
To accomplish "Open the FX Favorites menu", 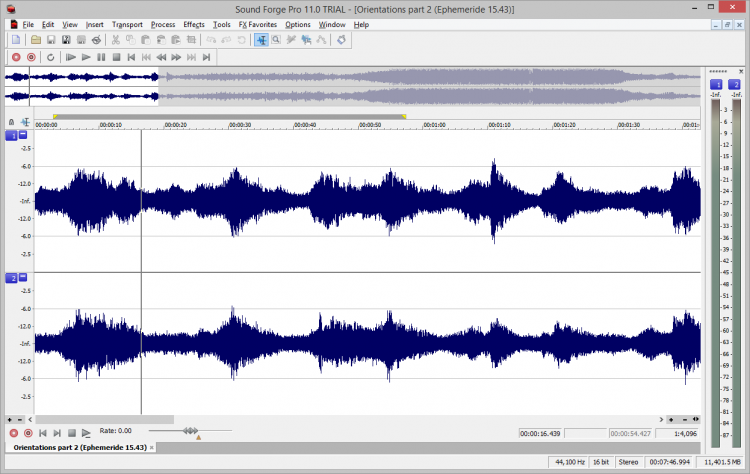I will point(257,24).
